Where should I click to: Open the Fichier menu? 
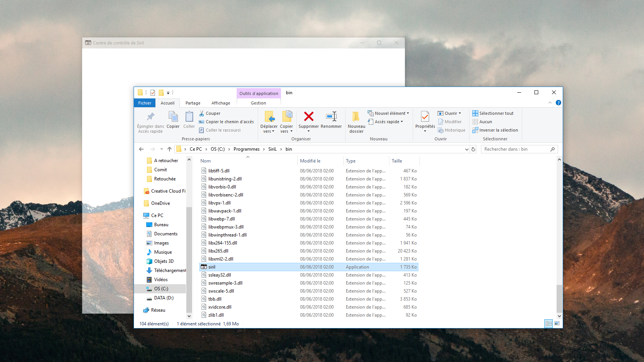coord(145,103)
